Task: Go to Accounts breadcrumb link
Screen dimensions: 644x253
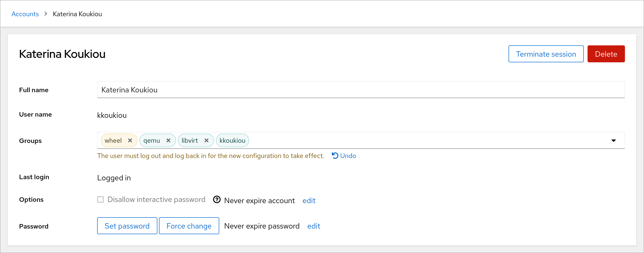Action: (25, 14)
